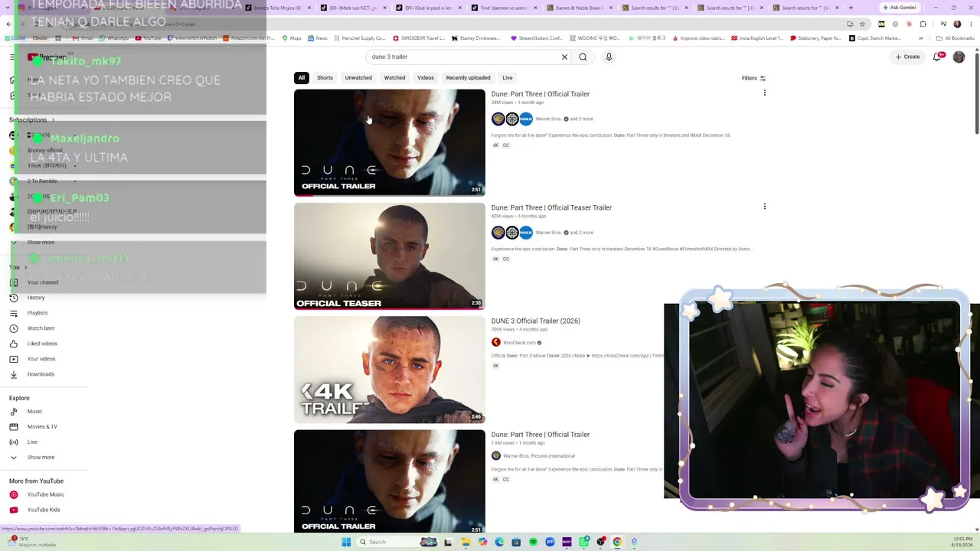Viewport: 980px width, 551px height.
Task: Open Your videos in sidebar
Action: coord(41,359)
